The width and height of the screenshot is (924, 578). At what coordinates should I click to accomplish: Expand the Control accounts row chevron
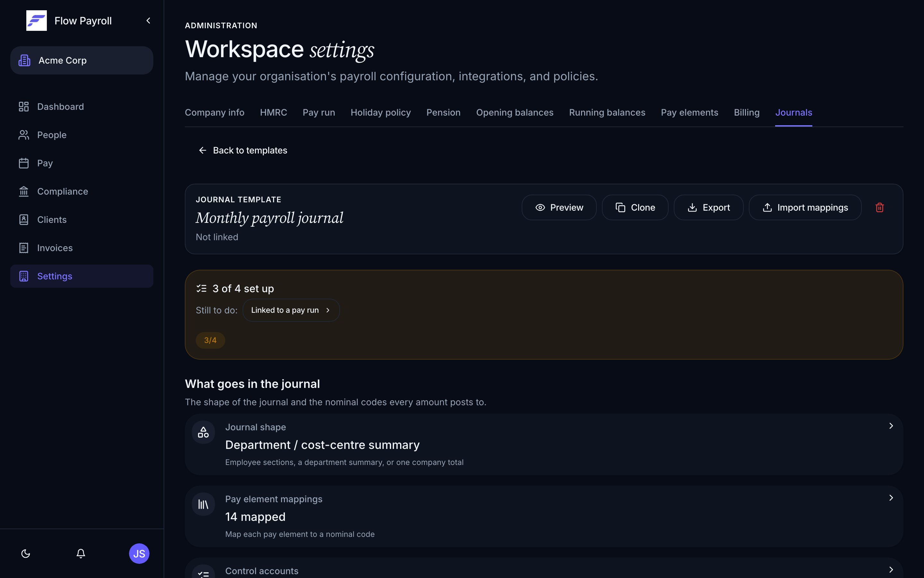coord(891,570)
